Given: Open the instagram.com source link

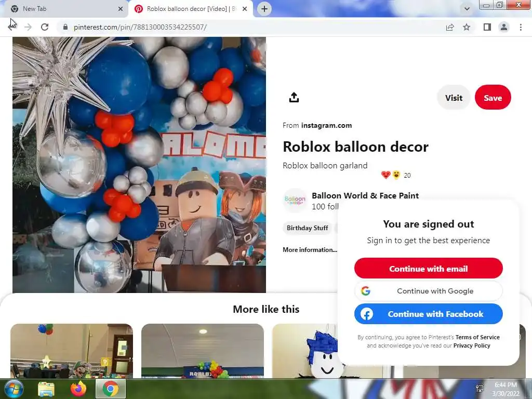Looking at the screenshot, I should tap(326, 125).
